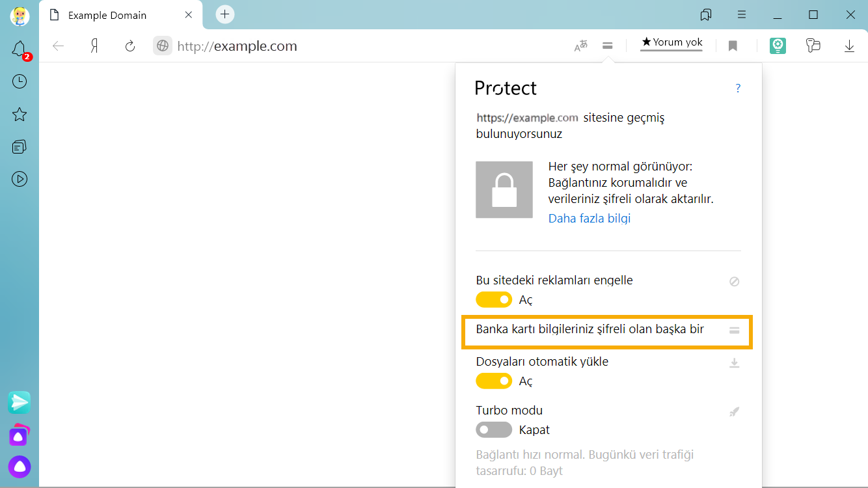Open collections icon in sidebar
Viewport: 868px width, 488px height.
coord(20,146)
